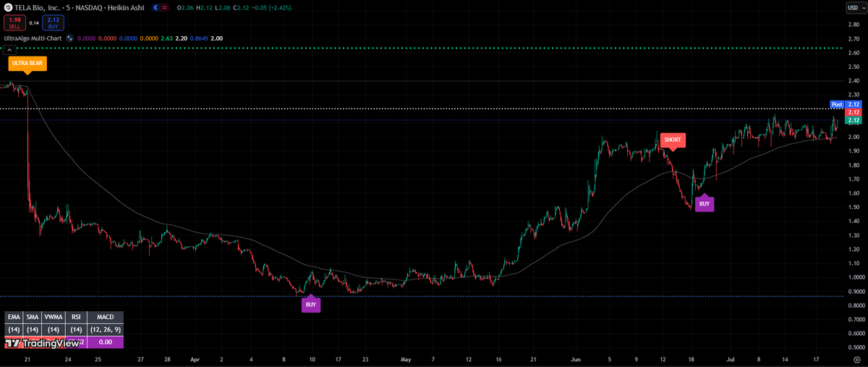Click the green 2.12 price tag on axis

(854, 120)
